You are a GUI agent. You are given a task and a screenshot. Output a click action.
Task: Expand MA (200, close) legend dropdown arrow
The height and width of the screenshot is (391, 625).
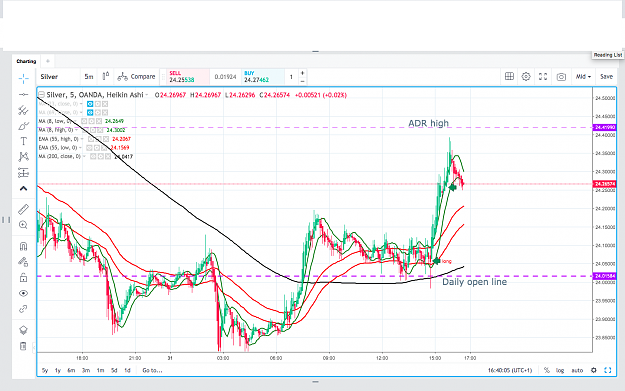click(x=84, y=156)
